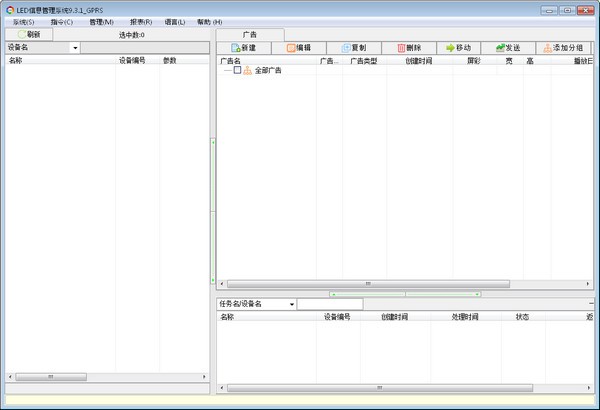Click the 编辑 (Edit) toolbar button
Viewport: 600px width, 410px height.
click(x=299, y=48)
